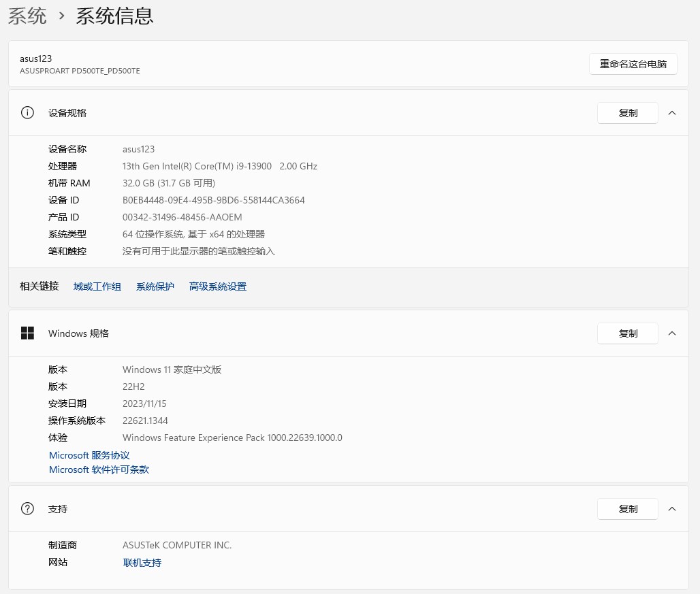Click the question mark icon beside 支持
Screen dimensions: 700x594
(27, 509)
